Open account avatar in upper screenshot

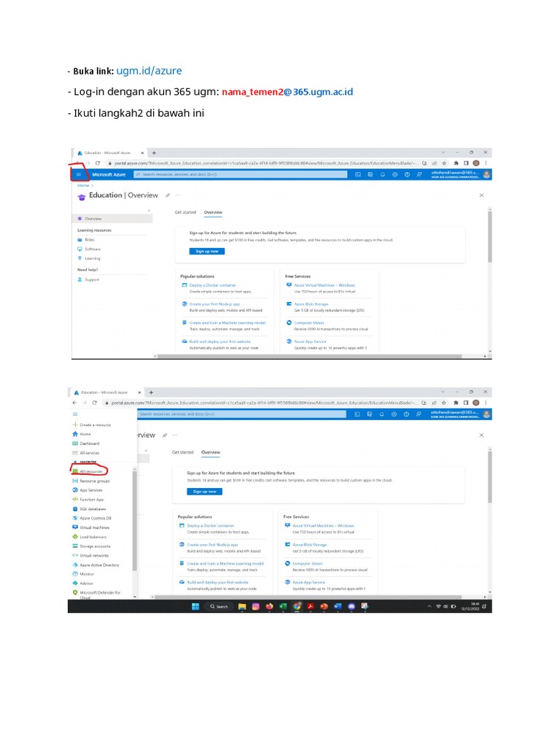point(486,174)
